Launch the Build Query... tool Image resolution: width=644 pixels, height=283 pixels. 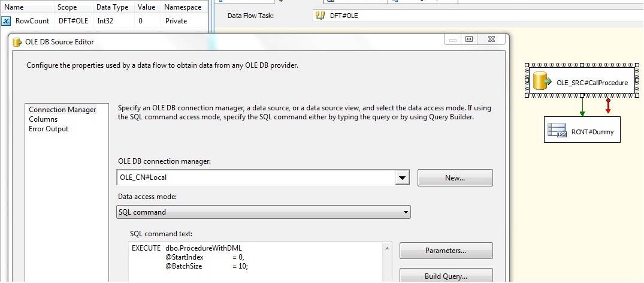coord(446,276)
